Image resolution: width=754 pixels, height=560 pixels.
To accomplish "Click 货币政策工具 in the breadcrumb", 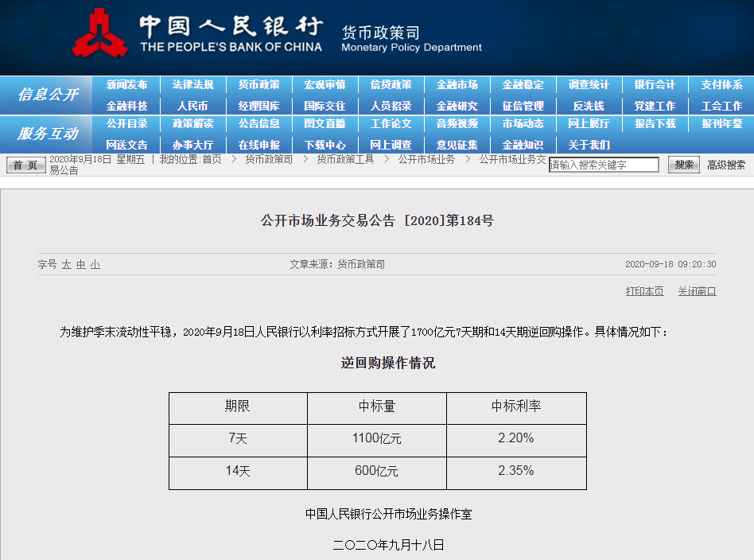I will [x=345, y=159].
